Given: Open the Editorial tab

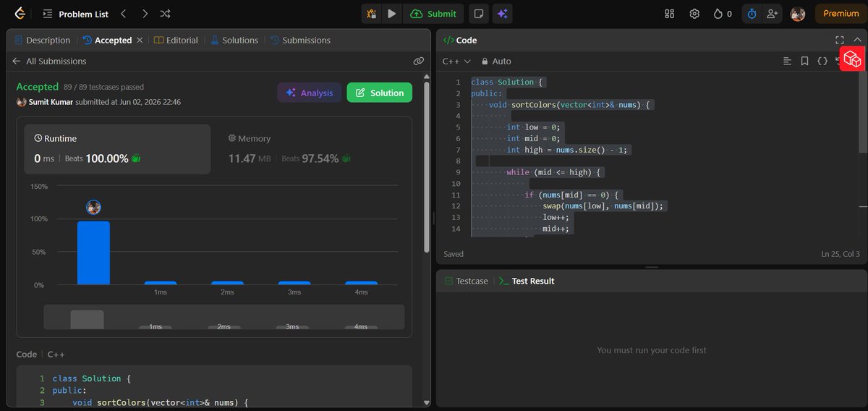Looking at the screenshot, I should click(176, 41).
